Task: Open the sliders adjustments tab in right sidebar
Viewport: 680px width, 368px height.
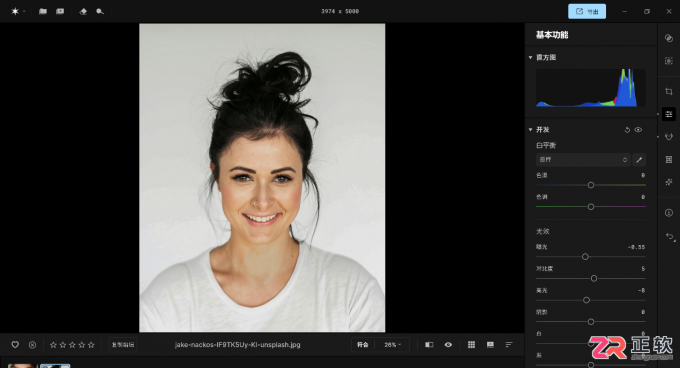Action: pos(669,114)
